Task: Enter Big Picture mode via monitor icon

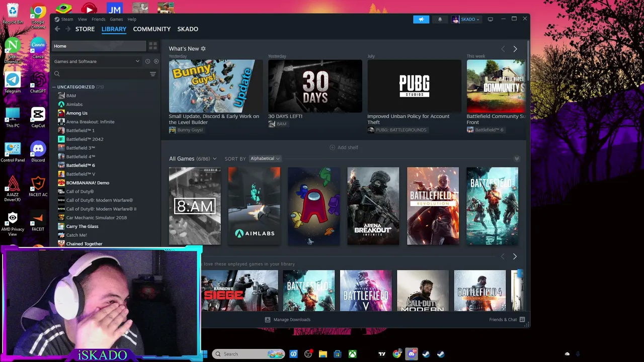Action: 490,19
